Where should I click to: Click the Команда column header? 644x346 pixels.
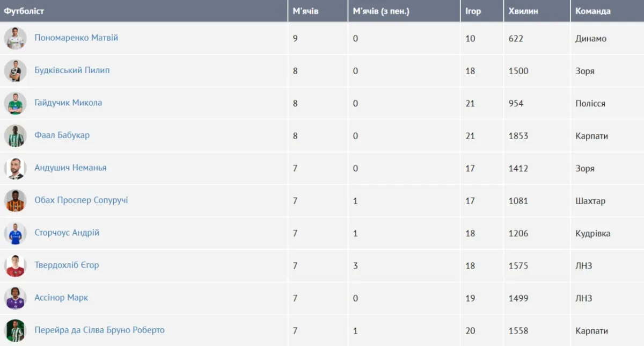point(592,11)
